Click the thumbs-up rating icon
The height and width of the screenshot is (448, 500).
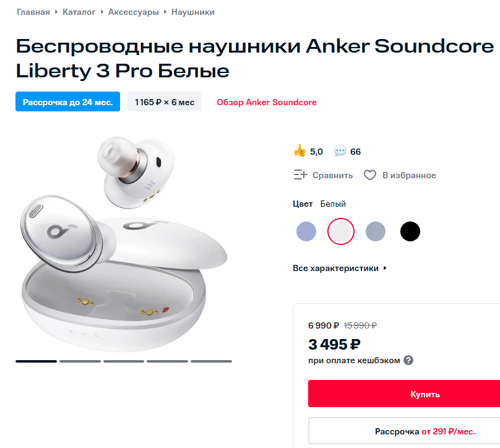(300, 151)
